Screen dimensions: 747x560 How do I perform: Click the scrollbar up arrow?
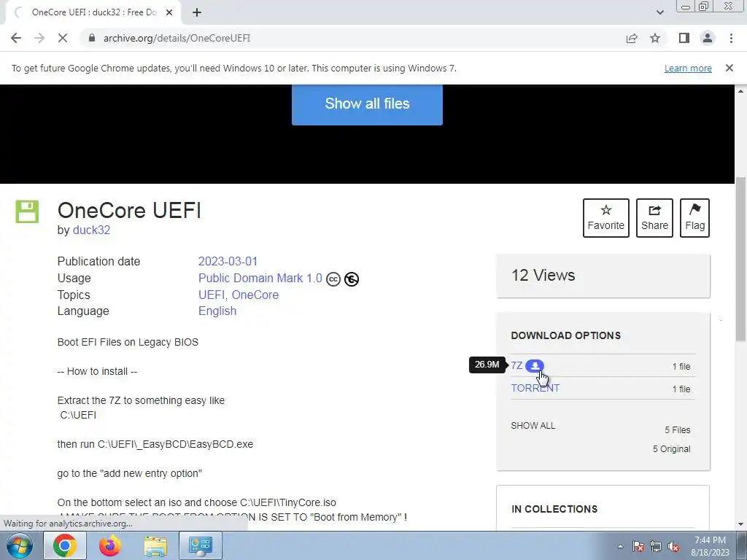tap(740, 90)
